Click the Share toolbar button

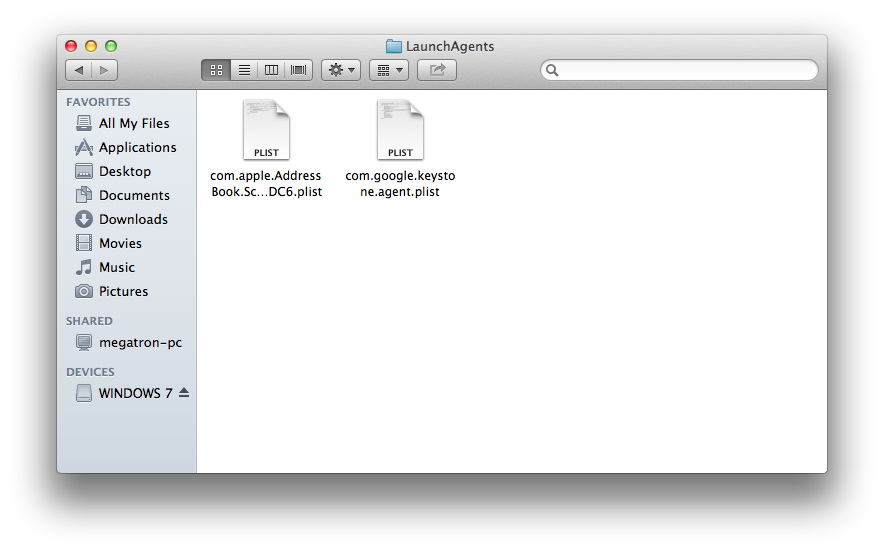click(437, 70)
